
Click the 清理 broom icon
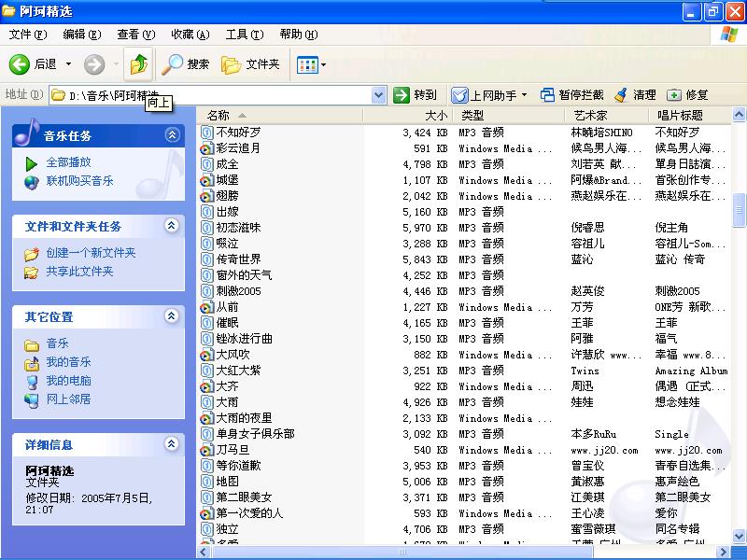[x=621, y=95]
